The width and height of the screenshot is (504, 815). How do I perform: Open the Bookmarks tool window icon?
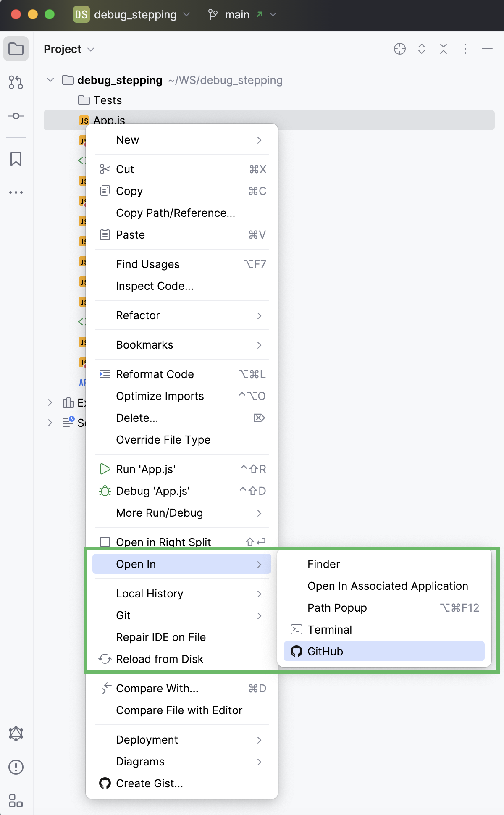(16, 159)
